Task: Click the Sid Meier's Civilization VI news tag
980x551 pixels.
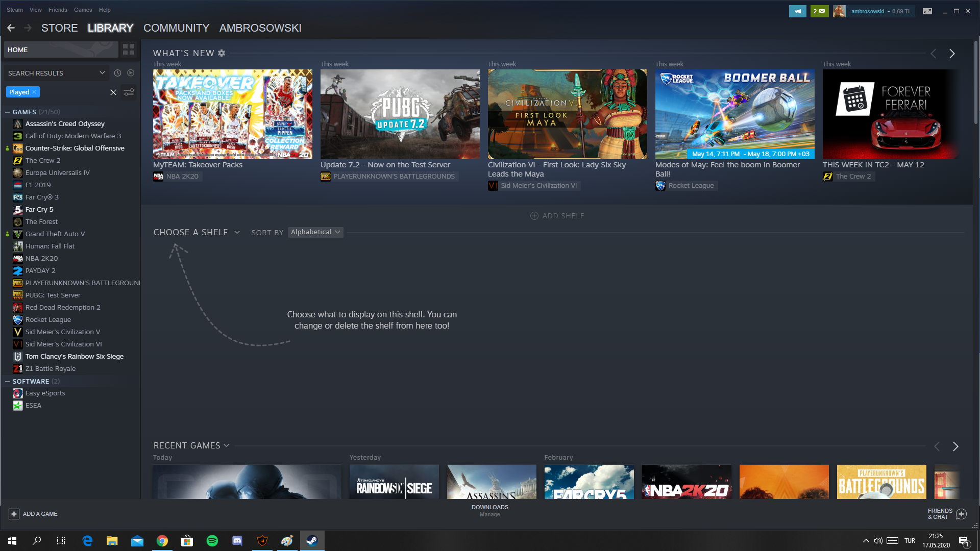Action: (534, 186)
